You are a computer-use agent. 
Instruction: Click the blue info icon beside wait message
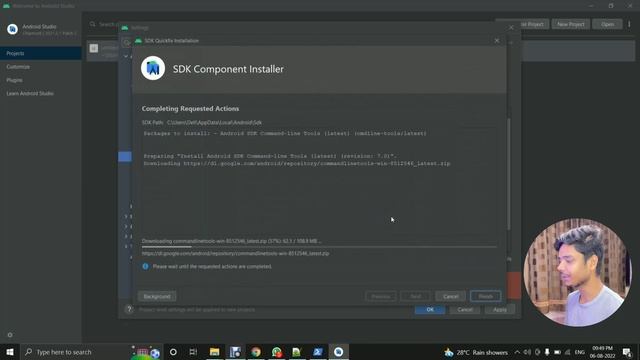(145, 266)
